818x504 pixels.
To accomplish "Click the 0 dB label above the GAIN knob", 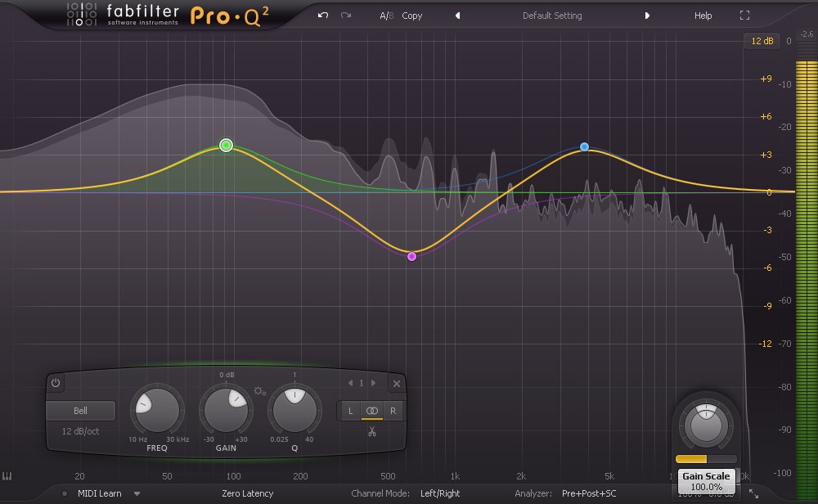I will pyautogui.click(x=227, y=375).
